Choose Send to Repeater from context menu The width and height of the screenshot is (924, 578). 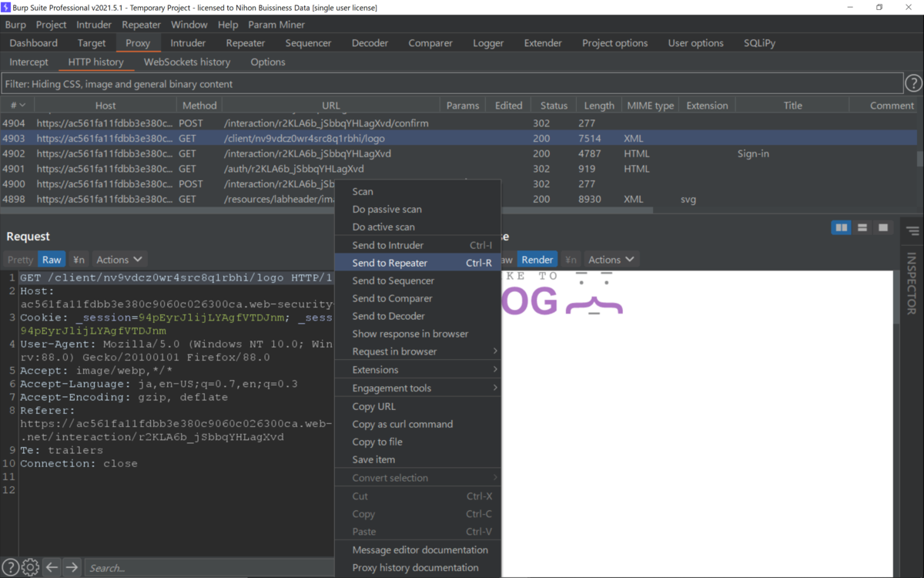point(417,263)
